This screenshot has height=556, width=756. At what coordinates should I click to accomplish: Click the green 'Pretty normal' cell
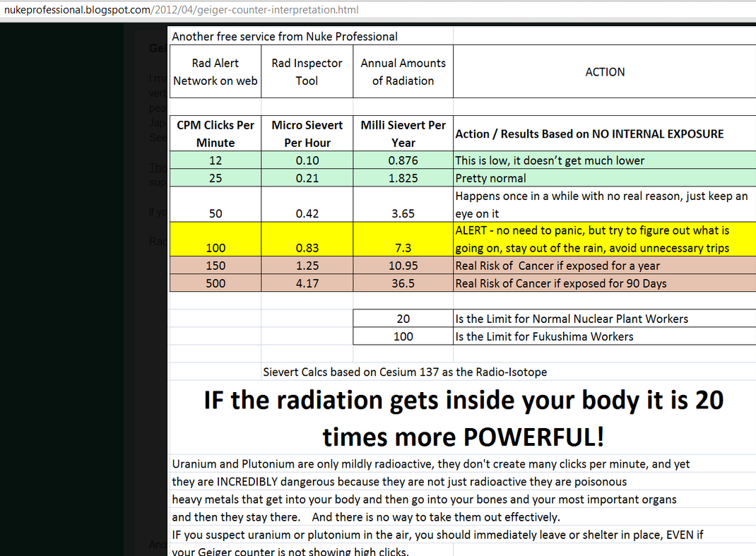click(x=604, y=178)
